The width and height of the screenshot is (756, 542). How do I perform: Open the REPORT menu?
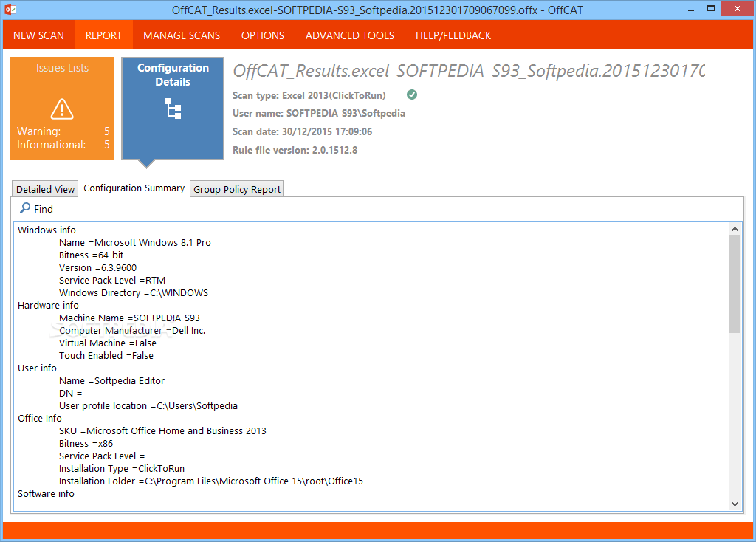pos(103,35)
